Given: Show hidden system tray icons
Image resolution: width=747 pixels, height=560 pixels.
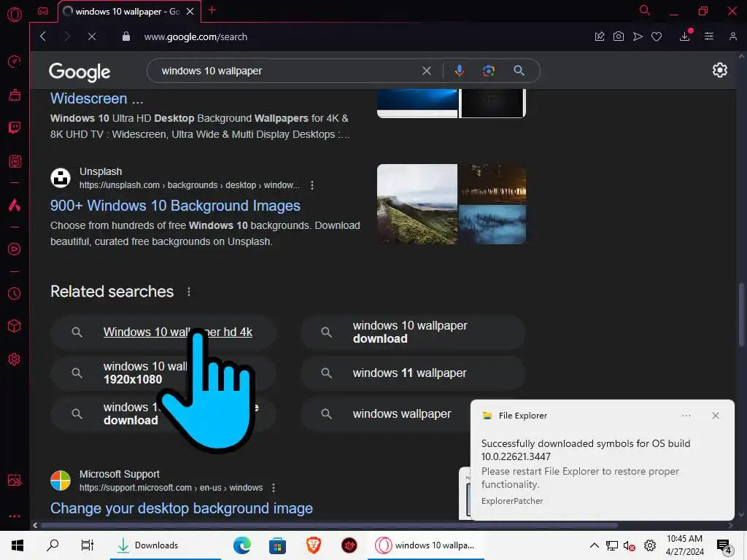Looking at the screenshot, I should click(x=594, y=545).
